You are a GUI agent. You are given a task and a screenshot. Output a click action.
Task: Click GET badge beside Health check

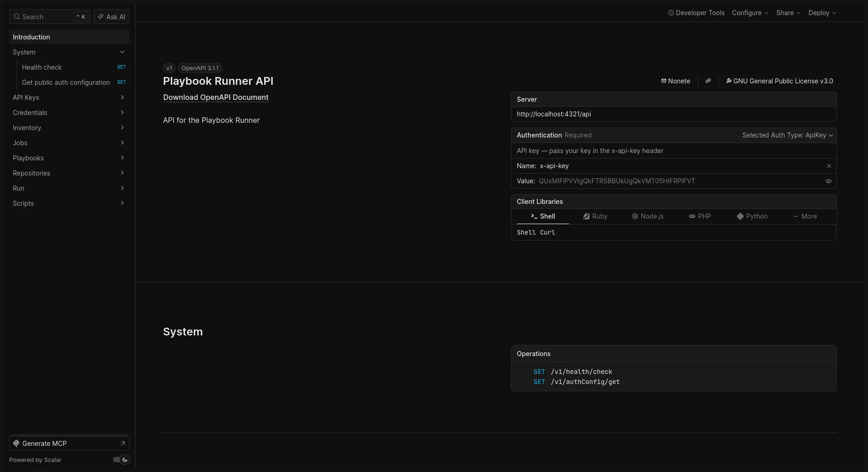coord(121,67)
